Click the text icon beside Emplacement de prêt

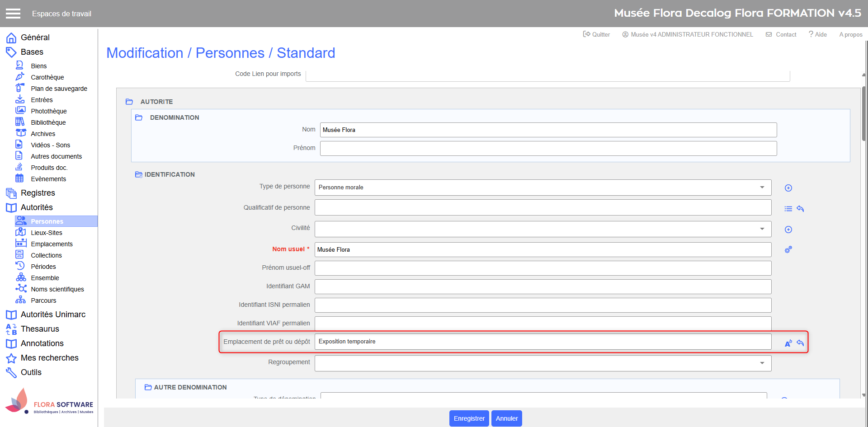[788, 343]
